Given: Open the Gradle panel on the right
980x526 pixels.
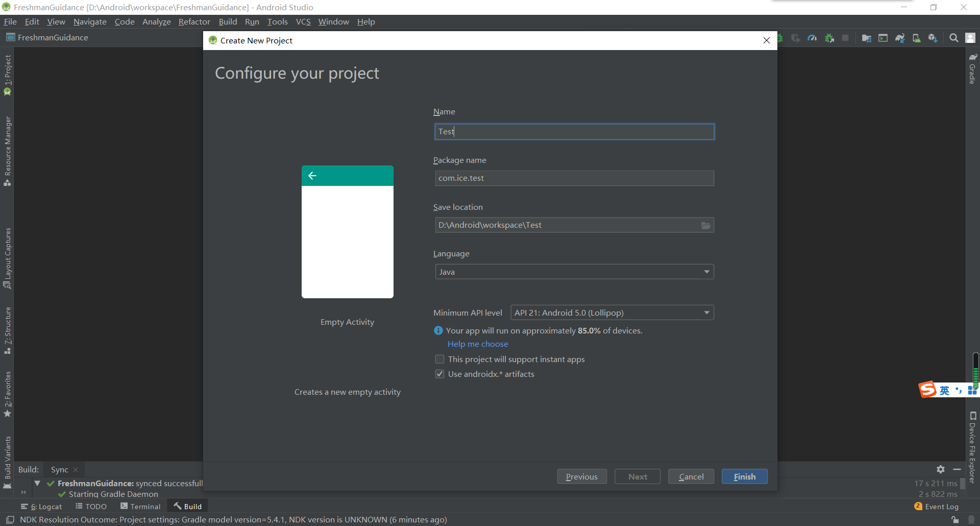Looking at the screenshot, I should (x=973, y=71).
